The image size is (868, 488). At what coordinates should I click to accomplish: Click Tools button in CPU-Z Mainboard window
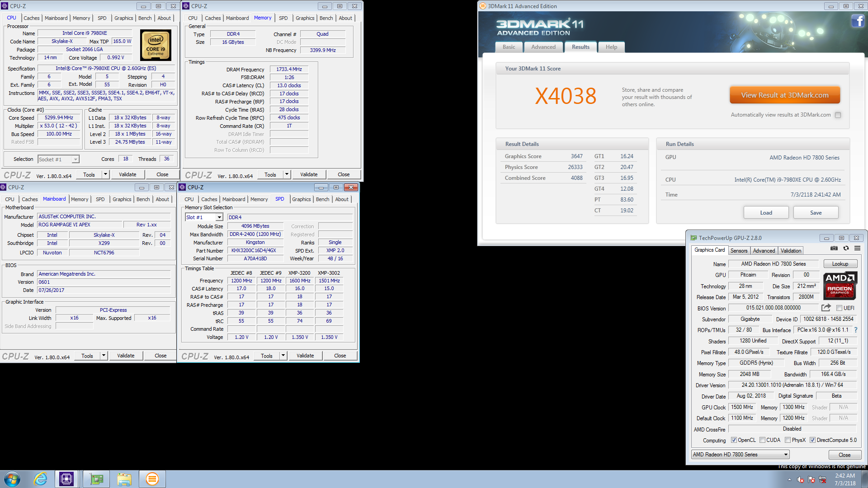pos(87,356)
